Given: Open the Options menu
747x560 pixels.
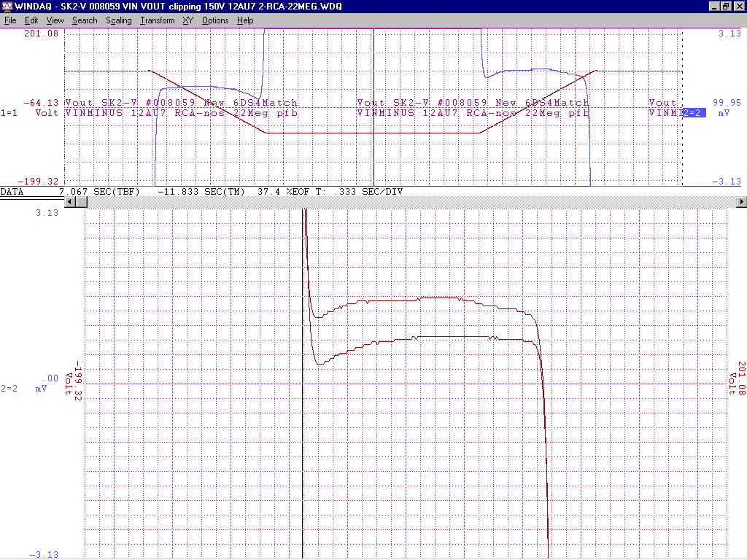Looking at the screenshot, I should [x=215, y=20].
